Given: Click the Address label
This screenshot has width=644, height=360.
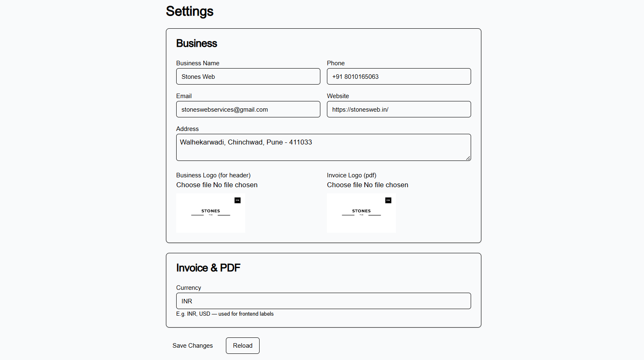Looking at the screenshot, I should pyautogui.click(x=187, y=128).
